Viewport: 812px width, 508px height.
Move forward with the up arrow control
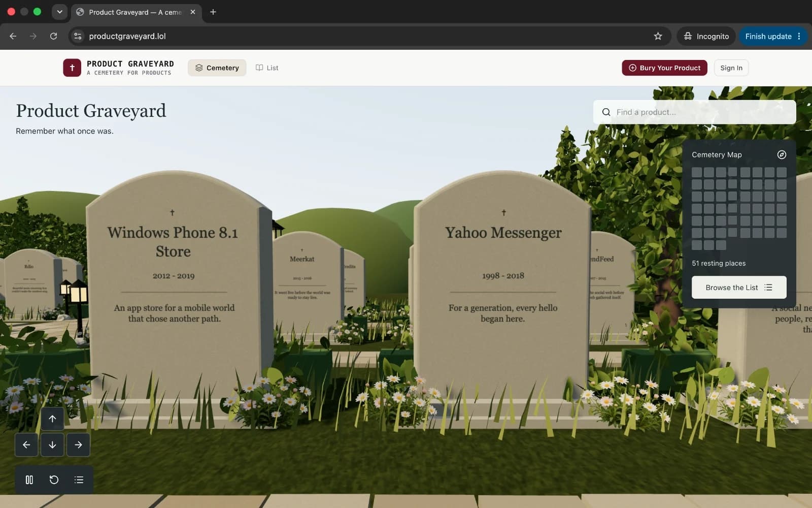coord(52,419)
